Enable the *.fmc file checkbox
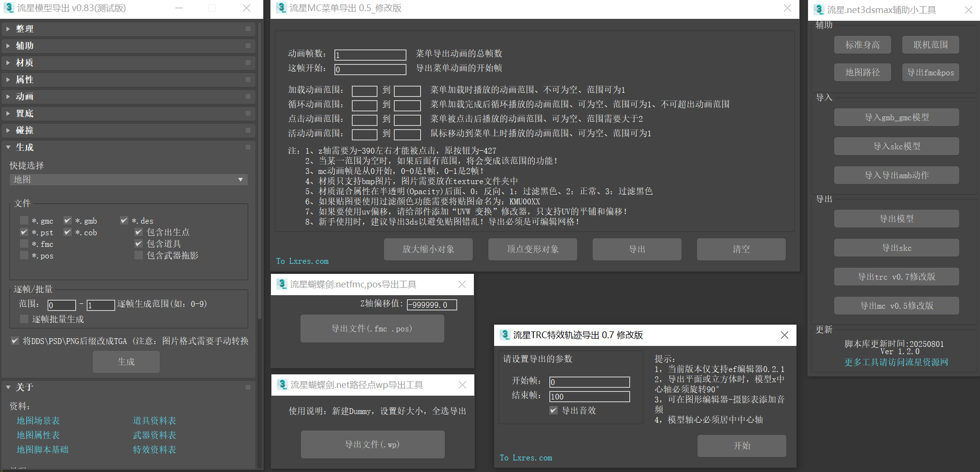The image size is (980, 472). 24,244
